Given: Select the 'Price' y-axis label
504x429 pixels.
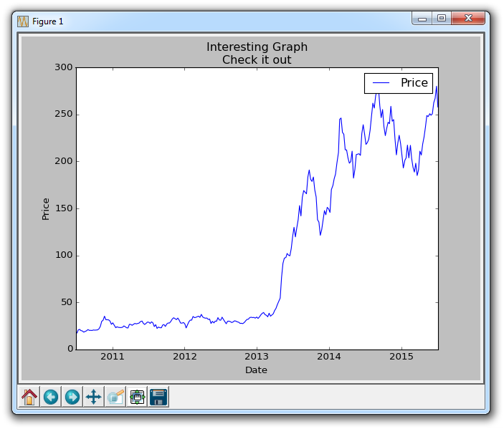Looking at the screenshot, I should (x=46, y=208).
